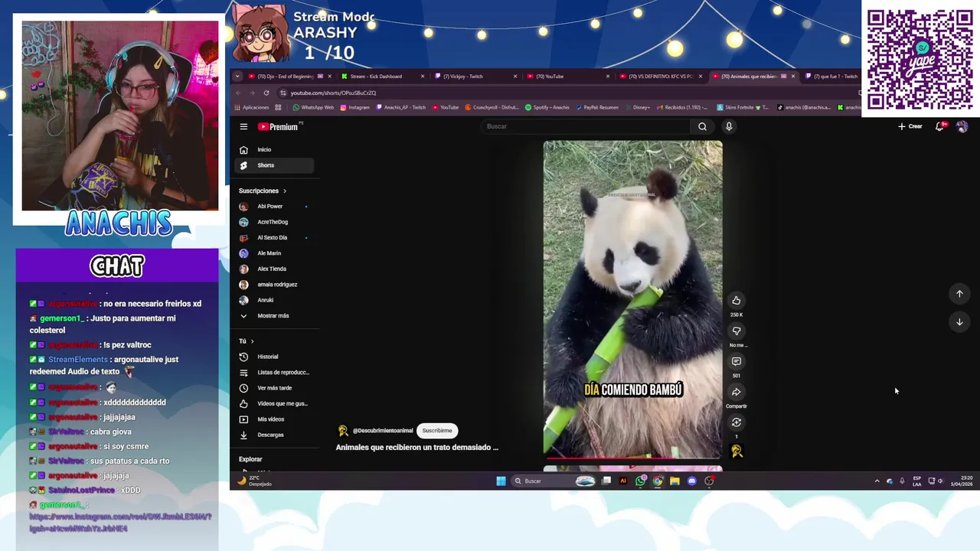Open the account avatar menu
The height and width of the screenshot is (551, 980).
pyautogui.click(x=962, y=126)
